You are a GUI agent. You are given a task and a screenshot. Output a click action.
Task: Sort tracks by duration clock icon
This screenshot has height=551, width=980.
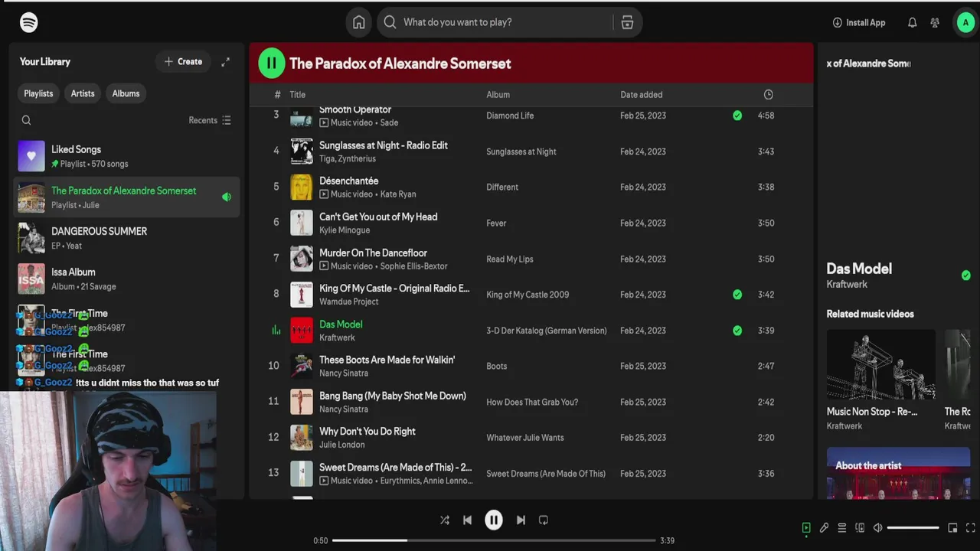pyautogui.click(x=768, y=95)
